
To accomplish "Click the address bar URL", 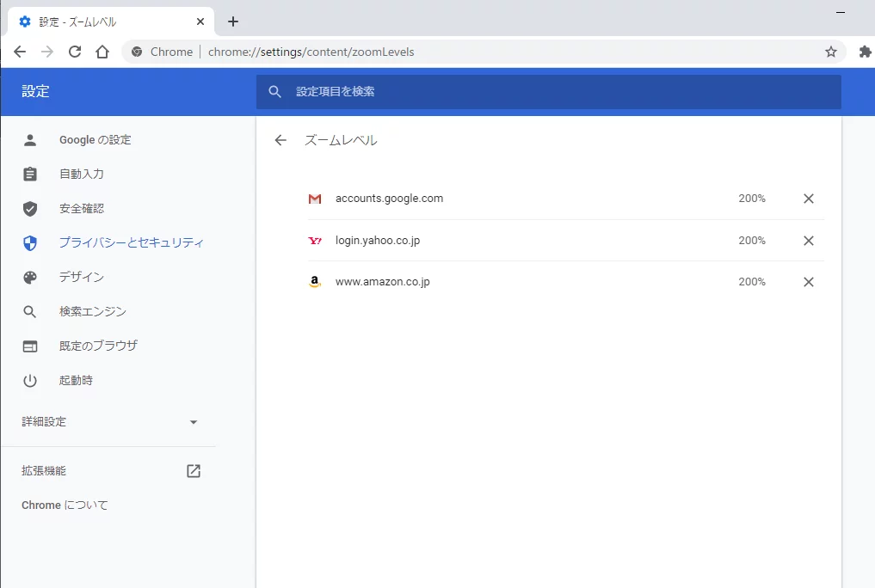I will tap(310, 52).
